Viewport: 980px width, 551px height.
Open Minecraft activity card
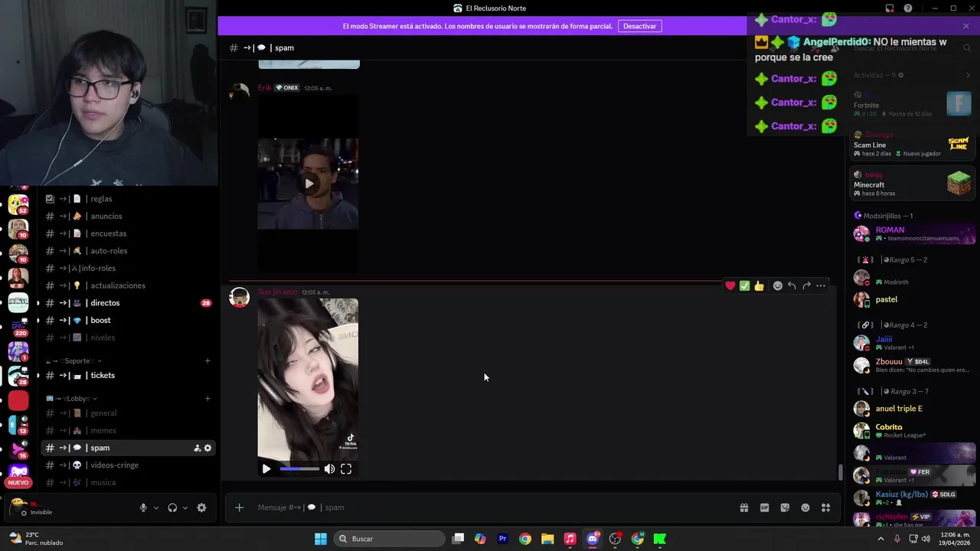click(x=913, y=184)
